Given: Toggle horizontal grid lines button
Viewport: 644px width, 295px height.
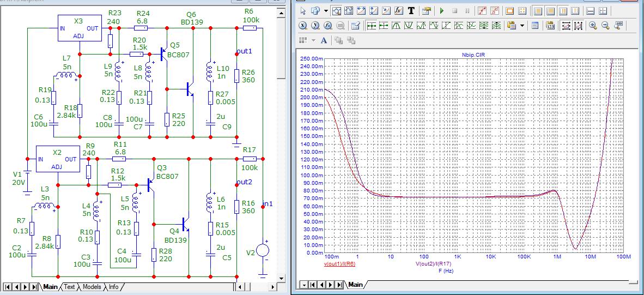Looking at the screenshot, I should coord(551,11).
